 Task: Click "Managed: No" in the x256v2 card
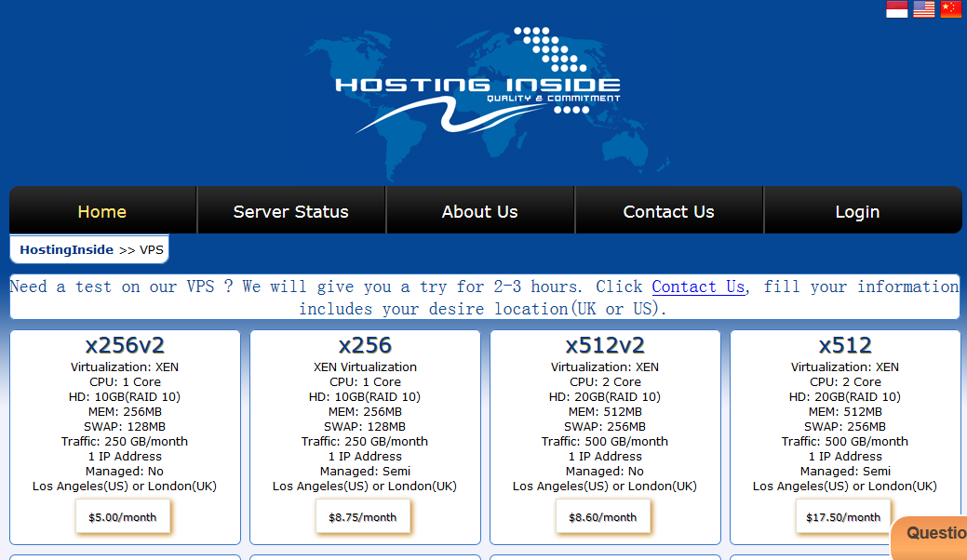(x=125, y=472)
